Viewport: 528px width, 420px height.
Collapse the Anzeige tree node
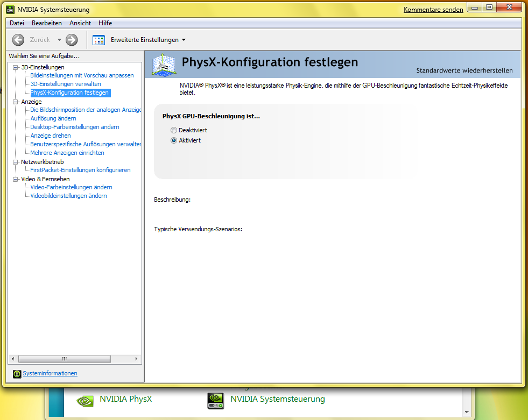point(15,102)
